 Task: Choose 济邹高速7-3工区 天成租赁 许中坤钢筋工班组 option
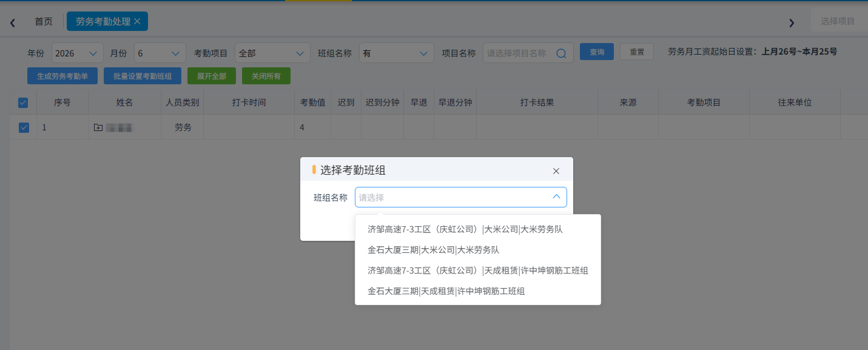click(x=478, y=271)
